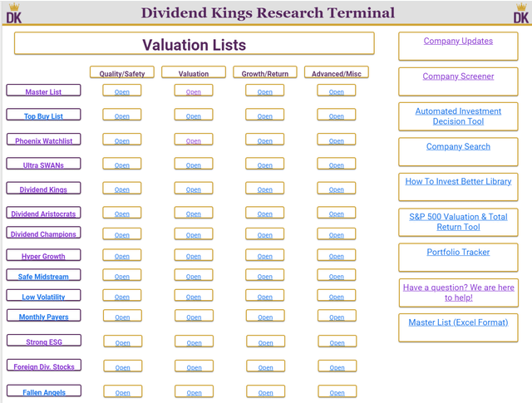The height and width of the screenshot is (403, 532).
Task: Open the Monthly Payers list link
Action: [x=44, y=316]
